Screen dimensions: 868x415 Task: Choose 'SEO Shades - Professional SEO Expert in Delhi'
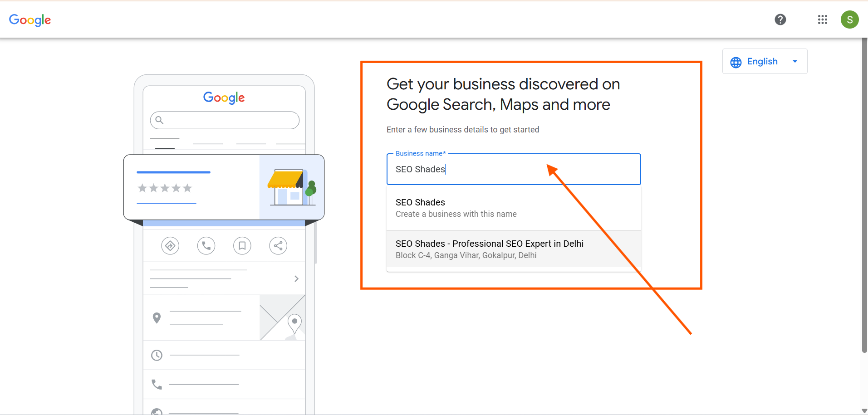coord(514,249)
